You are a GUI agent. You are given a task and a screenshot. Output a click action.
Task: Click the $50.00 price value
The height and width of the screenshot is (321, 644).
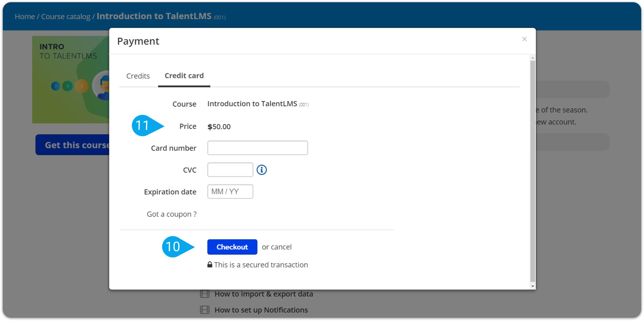point(219,127)
